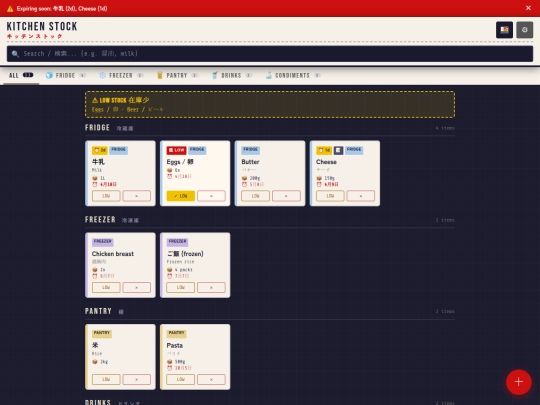Click the FRIDGE section heading
This screenshot has width=540, height=405.
97,128
